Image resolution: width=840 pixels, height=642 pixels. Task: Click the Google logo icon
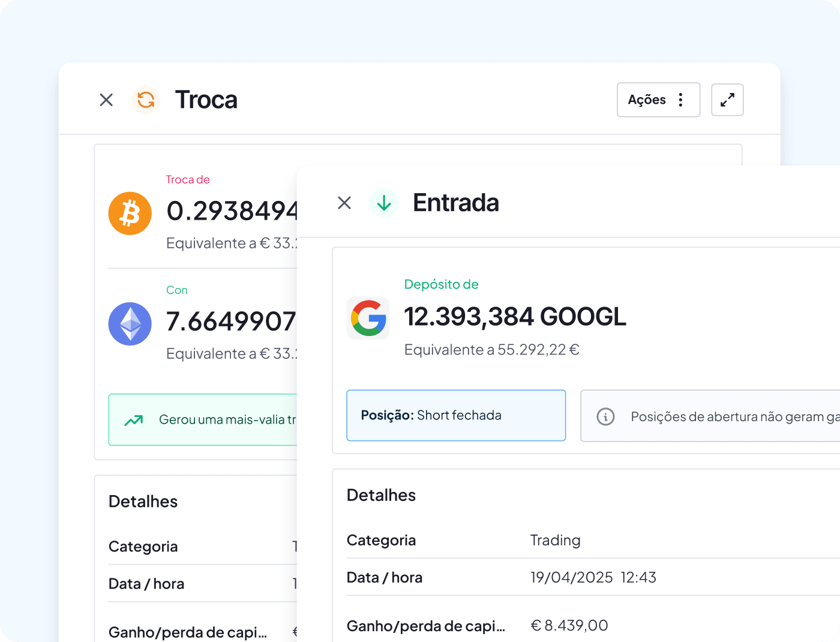(368, 318)
